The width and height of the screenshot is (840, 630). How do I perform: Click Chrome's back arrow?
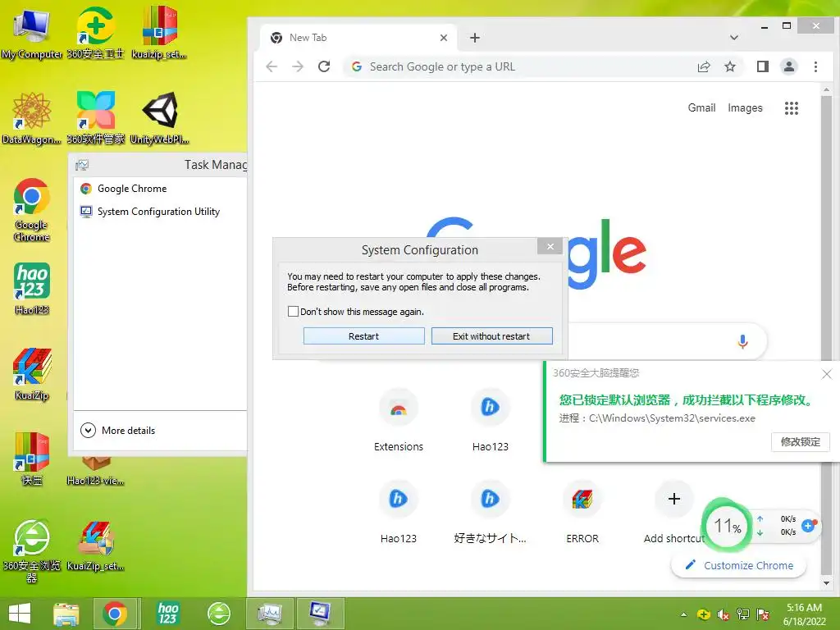272,66
